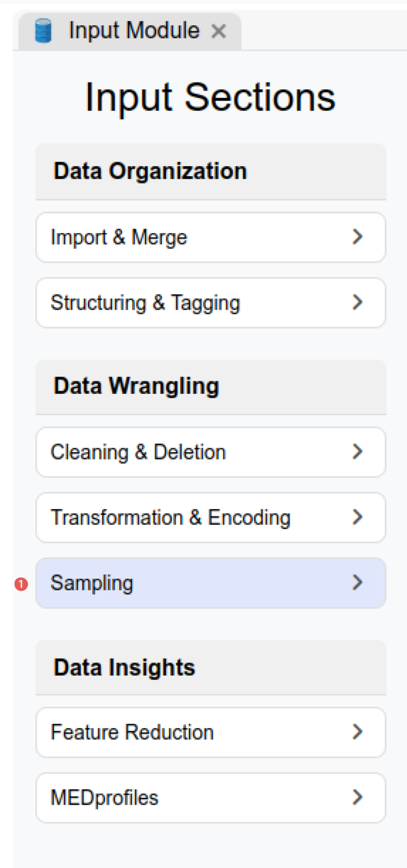
Task: Click the database icon on Input Module tab
Action: (43, 31)
